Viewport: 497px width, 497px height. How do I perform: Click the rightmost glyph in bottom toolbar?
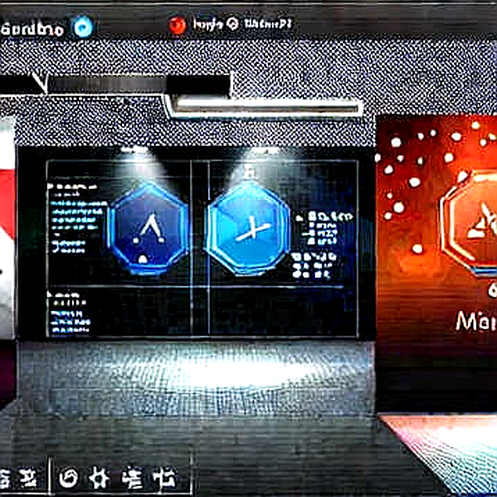click(164, 478)
